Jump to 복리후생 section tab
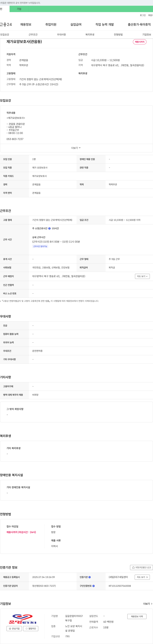 [90, 35]
